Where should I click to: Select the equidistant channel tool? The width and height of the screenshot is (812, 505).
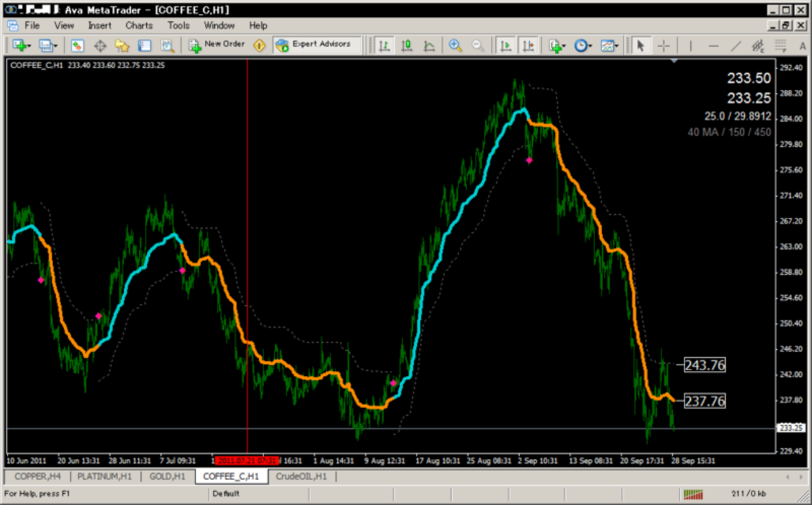758,46
